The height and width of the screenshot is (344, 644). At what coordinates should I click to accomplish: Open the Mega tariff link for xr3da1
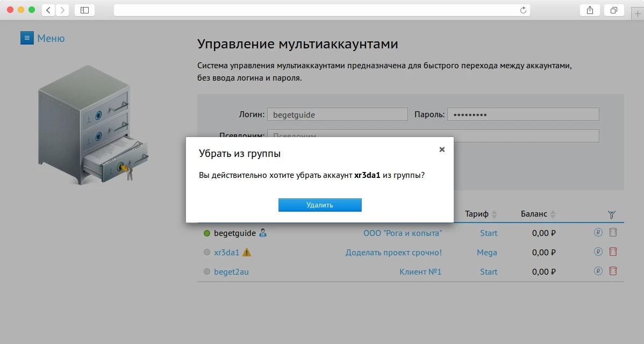tap(486, 253)
